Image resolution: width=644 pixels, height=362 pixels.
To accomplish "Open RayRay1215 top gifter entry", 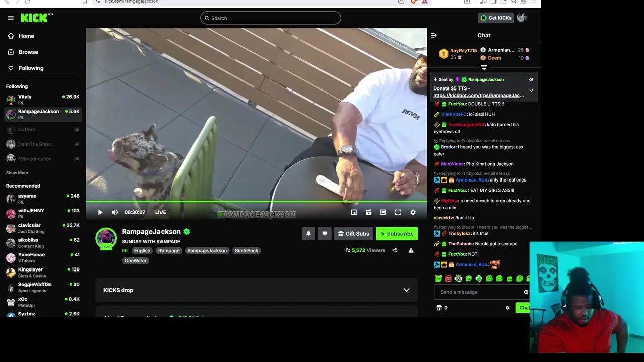I will point(458,54).
